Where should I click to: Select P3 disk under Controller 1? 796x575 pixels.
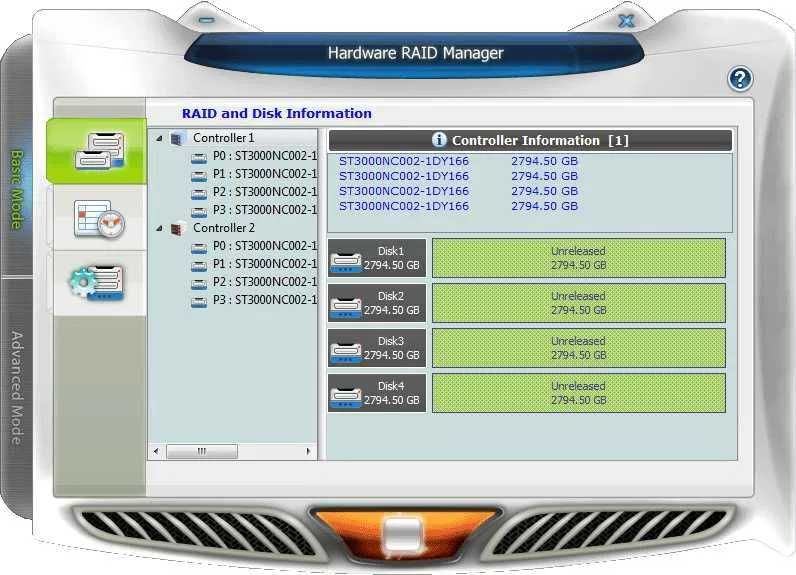264,210
